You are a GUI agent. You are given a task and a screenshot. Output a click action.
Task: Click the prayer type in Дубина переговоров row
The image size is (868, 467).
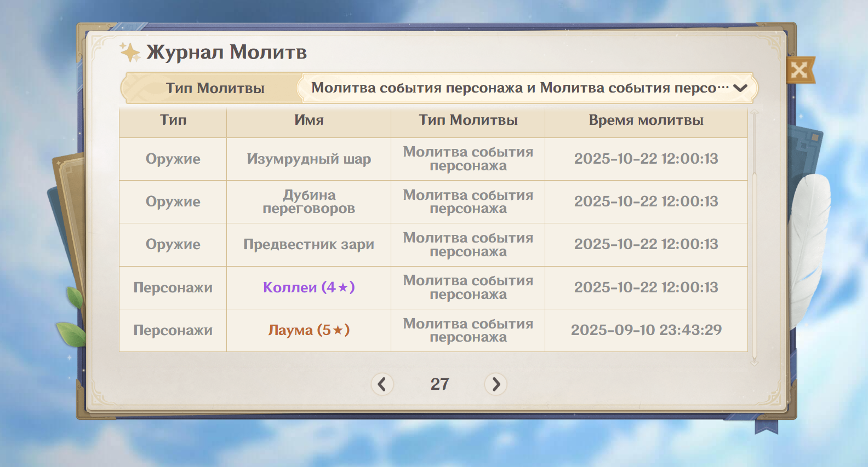468,201
